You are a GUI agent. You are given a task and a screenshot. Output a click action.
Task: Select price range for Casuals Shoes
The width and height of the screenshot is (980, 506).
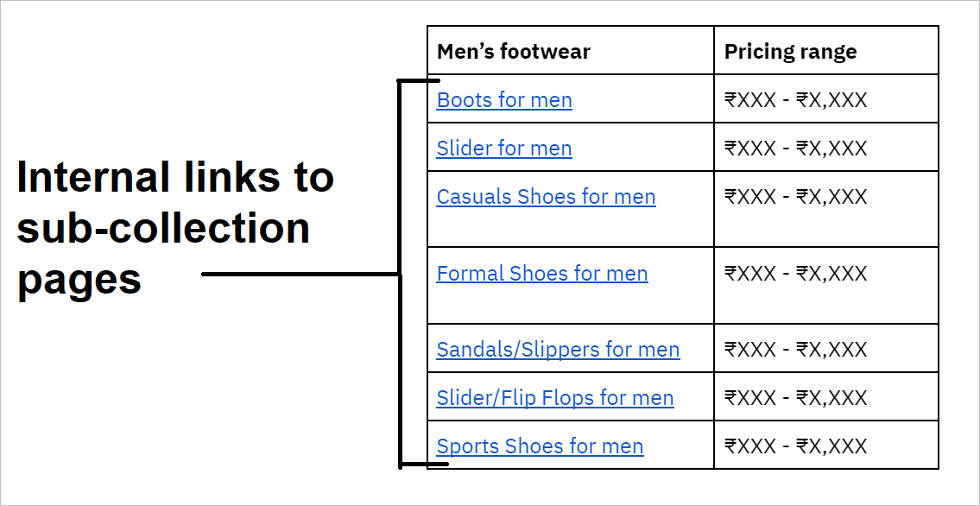coord(826,209)
